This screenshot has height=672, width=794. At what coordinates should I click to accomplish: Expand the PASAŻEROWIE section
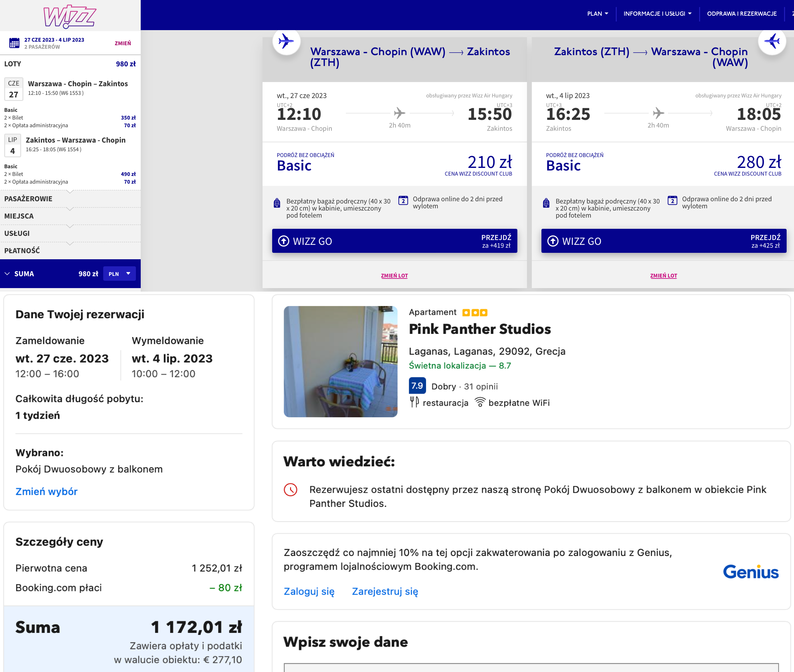(70, 199)
